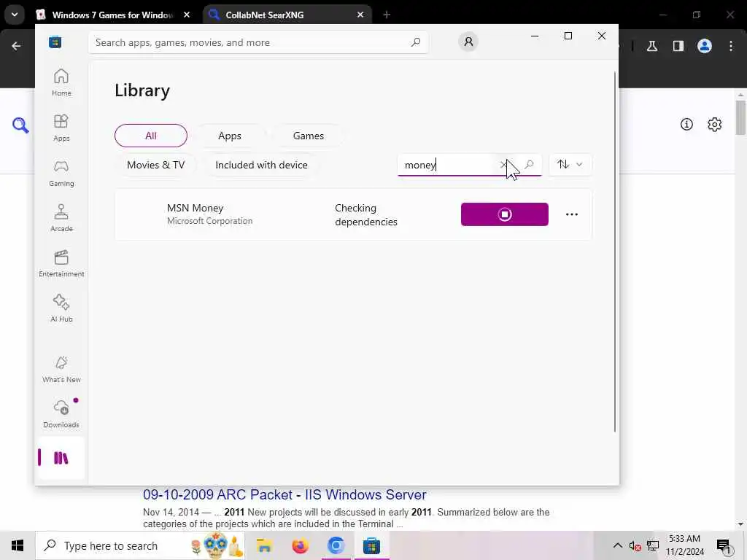This screenshot has height=560, width=747.
Task: Open browser labs flask icon
Action: 651,46
